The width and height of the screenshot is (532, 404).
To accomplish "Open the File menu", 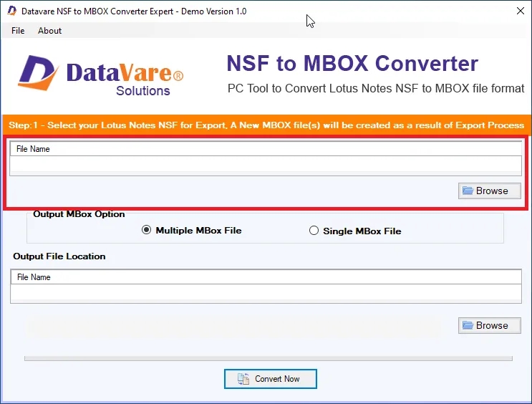I will [x=18, y=31].
